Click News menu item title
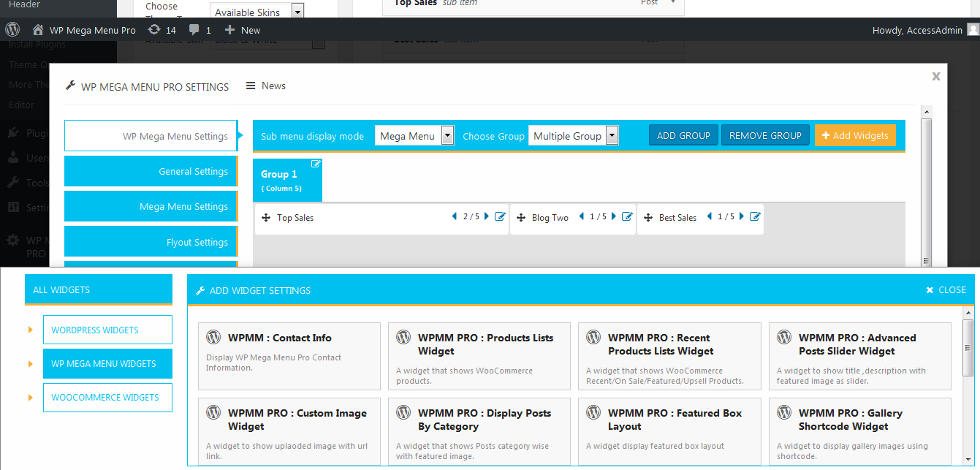The height and width of the screenshot is (470, 980). (x=273, y=86)
